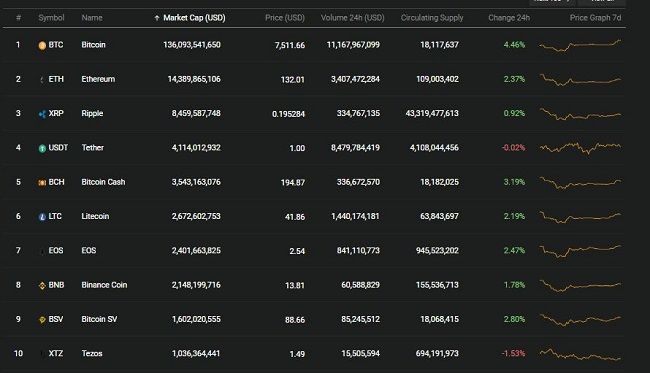
Task: Click Tezos 24h change -1.53%
Action: (514, 354)
